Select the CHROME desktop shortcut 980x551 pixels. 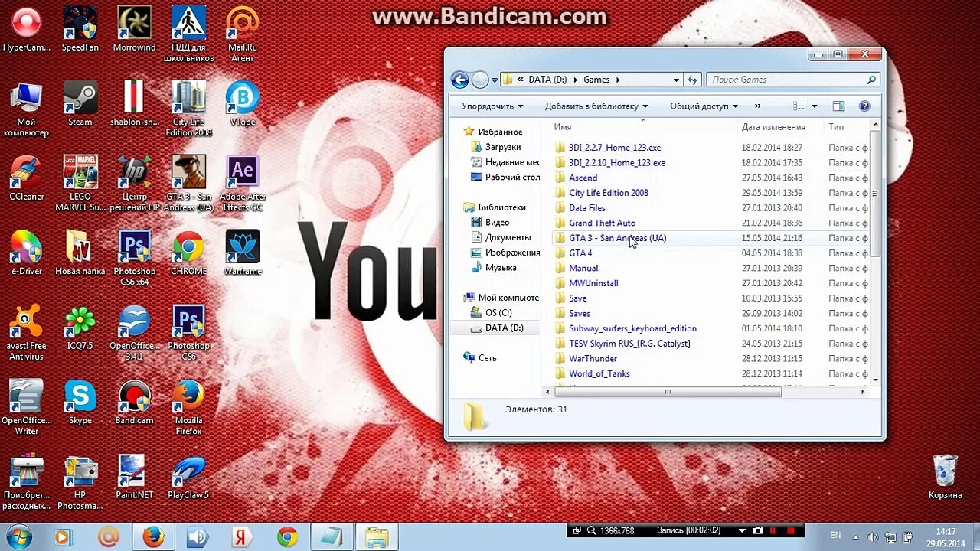point(188,253)
